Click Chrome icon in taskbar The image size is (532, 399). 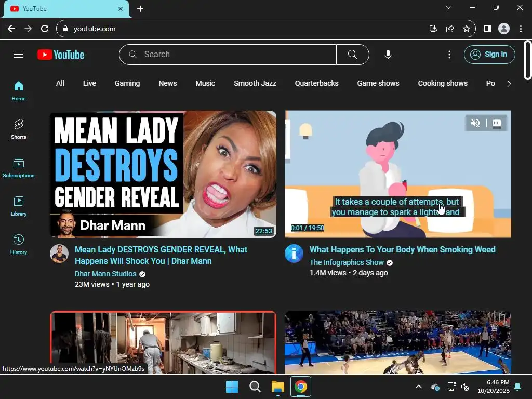301,387
